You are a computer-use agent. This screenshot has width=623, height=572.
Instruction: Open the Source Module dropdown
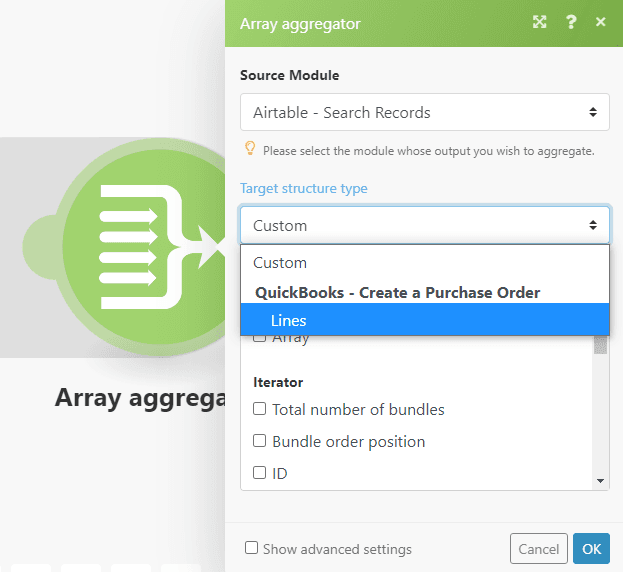coord(424,112)
